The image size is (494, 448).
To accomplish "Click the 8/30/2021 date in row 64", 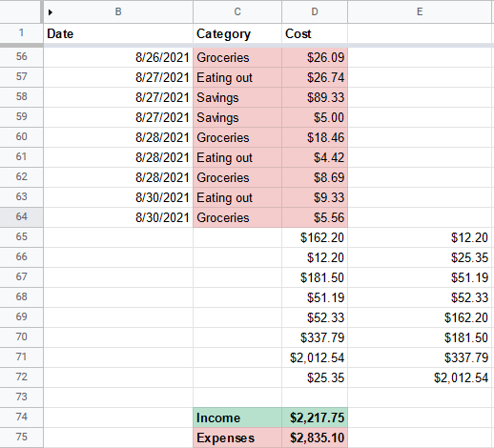I will pyautogui.click(x=118, y=217).
